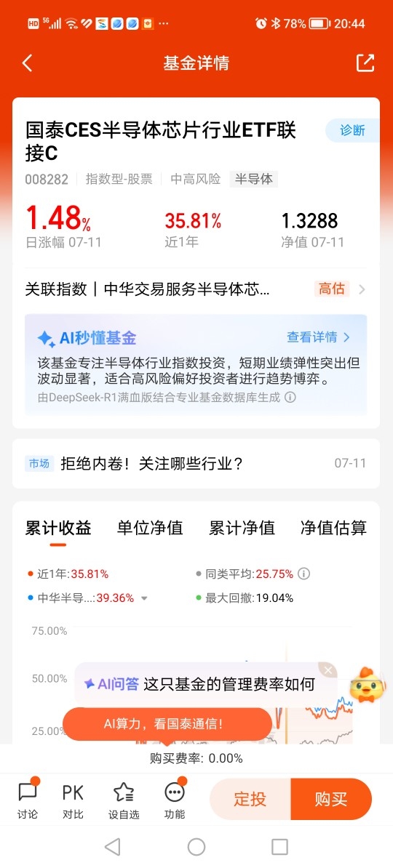Tap the chick mascot assistant icon
This screenshot has height=868, width=393.
point(368,686)
